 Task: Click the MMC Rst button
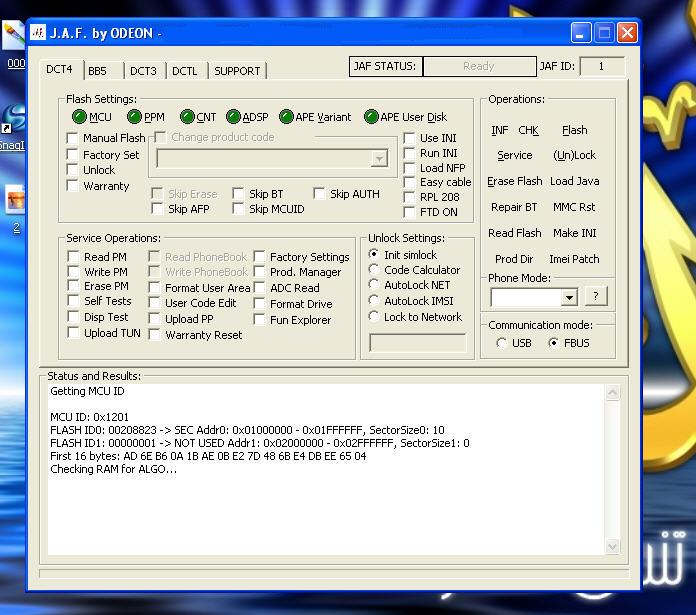tap(574, 207)
